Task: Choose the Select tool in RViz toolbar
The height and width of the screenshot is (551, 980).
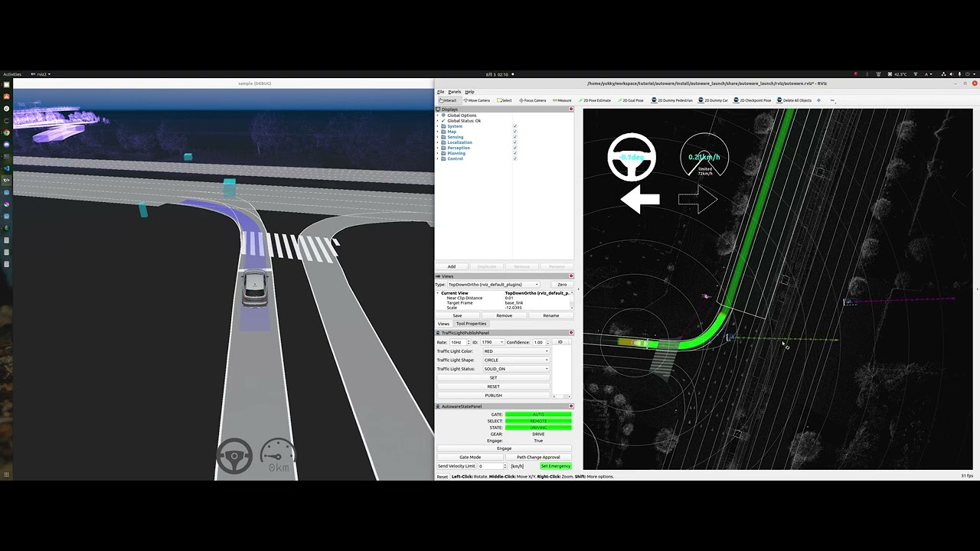Action: pyautogui.click(x=505, y=100)
